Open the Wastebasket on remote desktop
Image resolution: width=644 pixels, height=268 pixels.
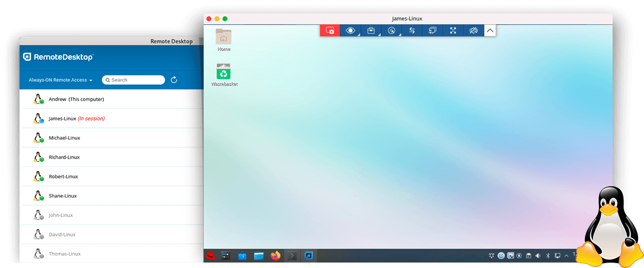[x=224, y=74]
